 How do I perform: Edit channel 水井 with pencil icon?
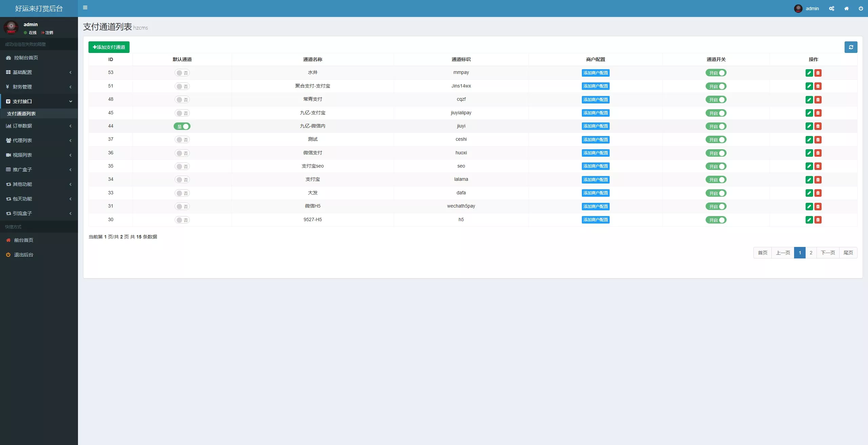[809, 73]
